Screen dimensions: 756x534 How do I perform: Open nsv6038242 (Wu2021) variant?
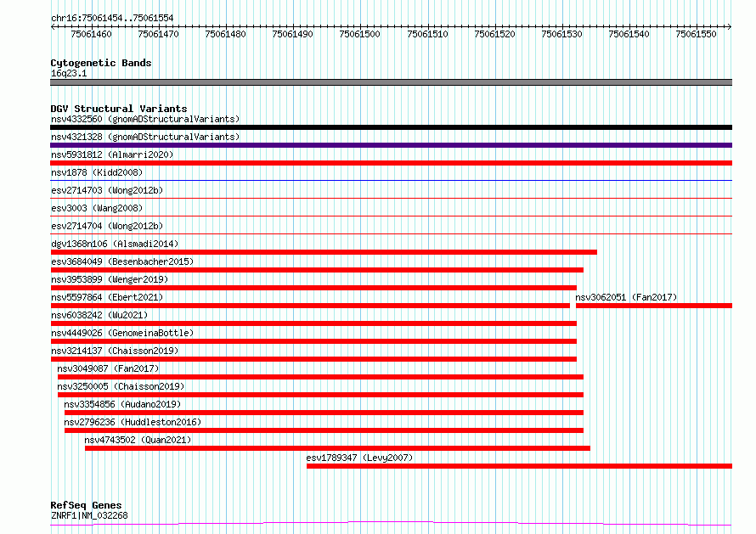coord(99,315)
